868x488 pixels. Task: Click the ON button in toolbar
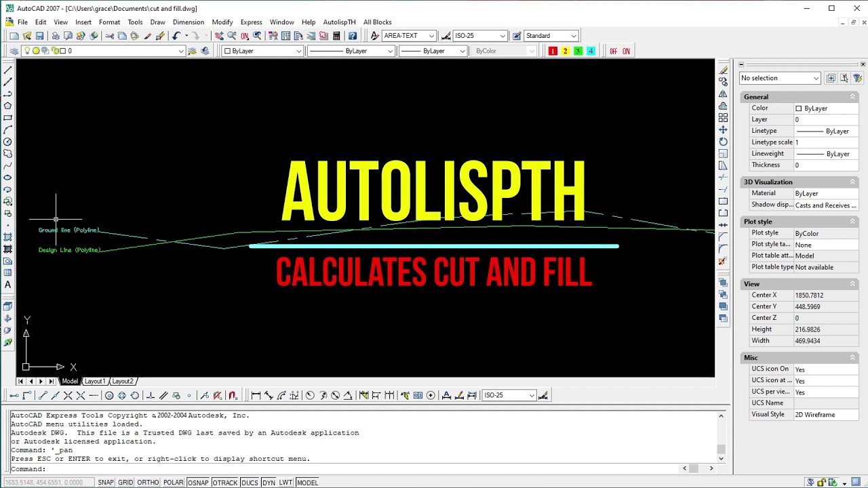coord(626,51)
